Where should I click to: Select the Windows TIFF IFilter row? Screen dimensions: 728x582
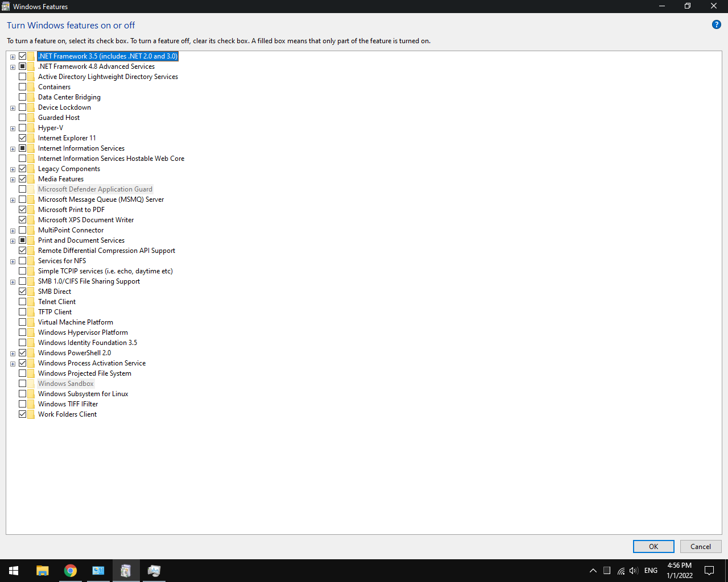pyautogui.click(x=68, y=404)
